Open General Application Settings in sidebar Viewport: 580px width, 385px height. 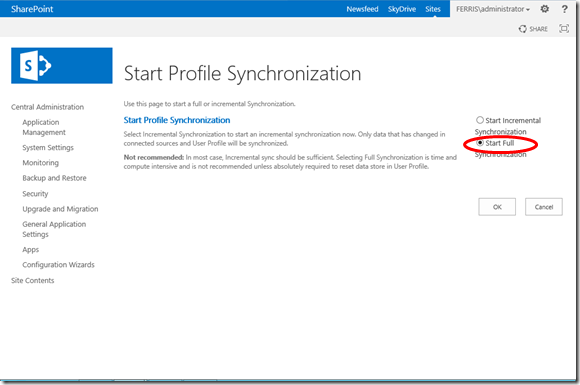(x=54, y=229)
